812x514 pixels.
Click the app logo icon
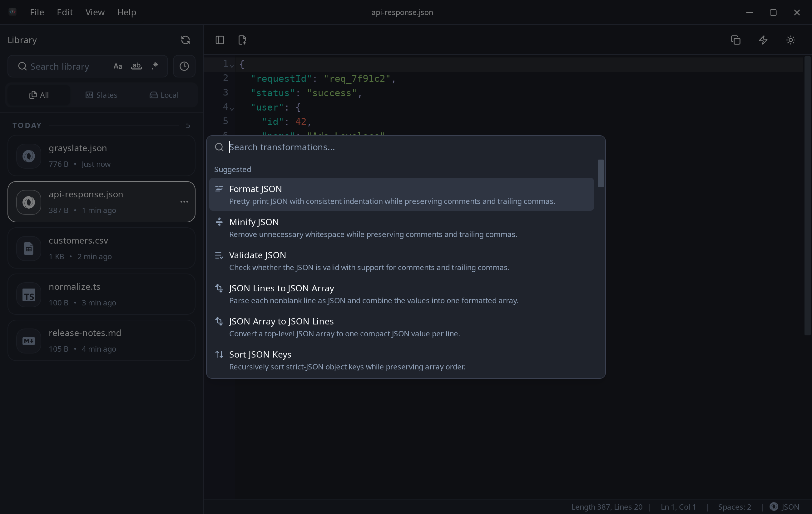click(12, 12)
